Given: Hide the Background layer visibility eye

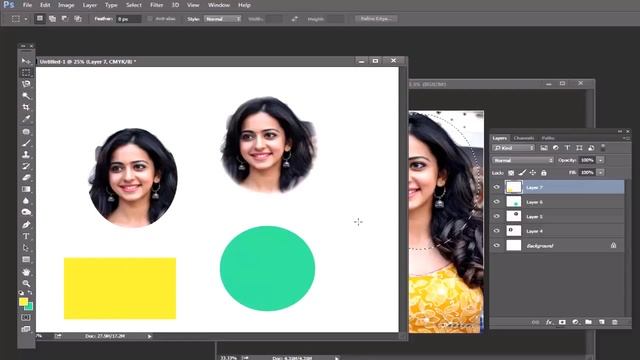Looking at the screenshot, I should [496, 245].
